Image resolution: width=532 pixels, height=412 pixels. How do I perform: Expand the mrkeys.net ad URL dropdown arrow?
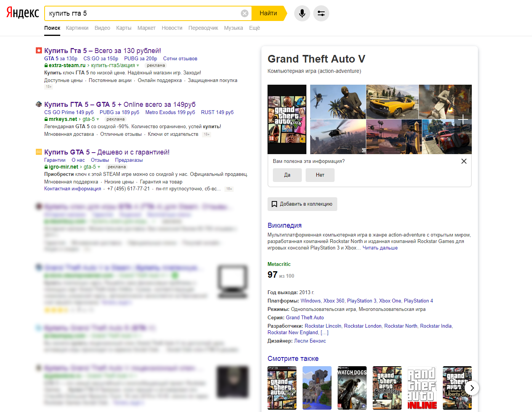(98, 119)
